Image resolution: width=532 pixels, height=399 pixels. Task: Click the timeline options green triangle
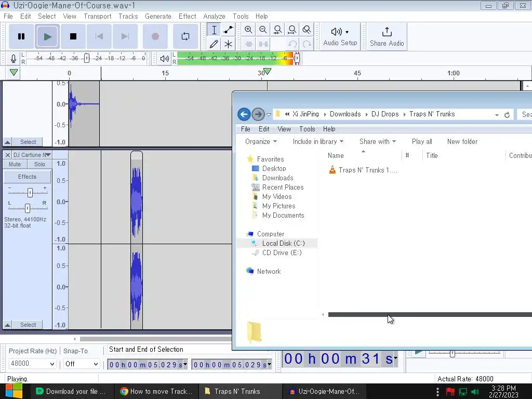coord(14,72)
